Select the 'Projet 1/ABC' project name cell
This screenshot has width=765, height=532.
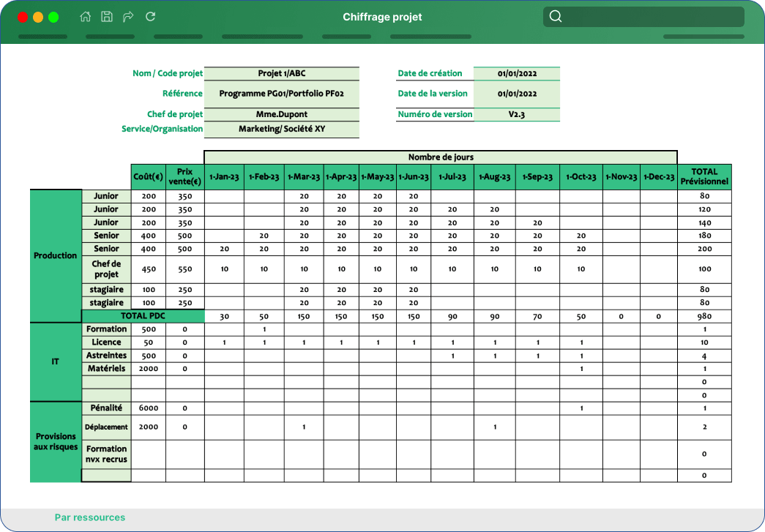click(x=282, y=73)
